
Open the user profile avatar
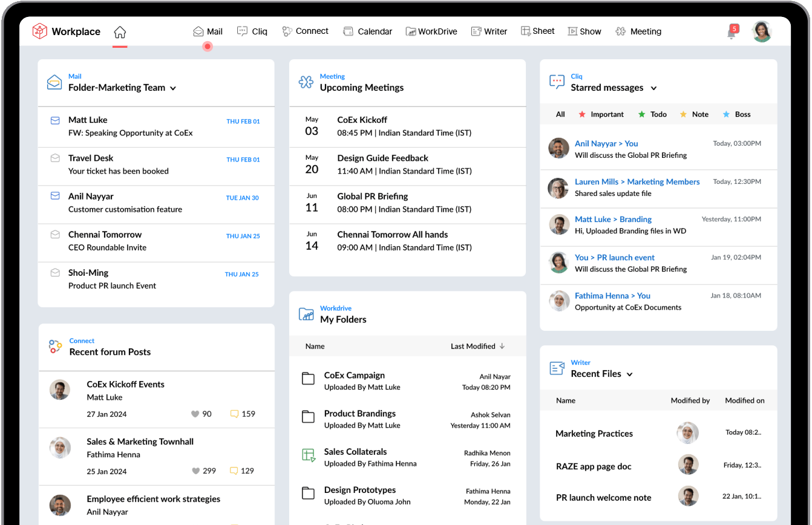(x=762, y=31)
